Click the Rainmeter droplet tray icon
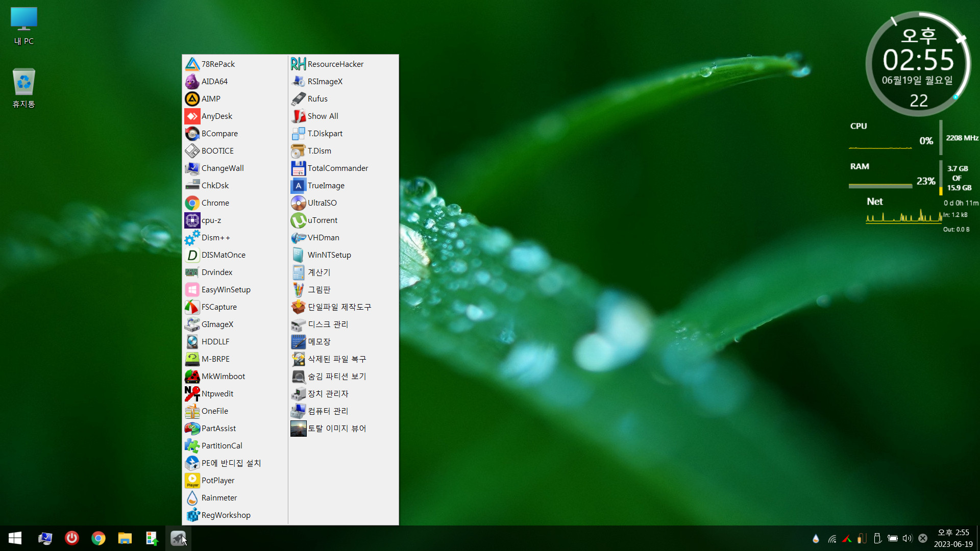 tap(816, 538)
